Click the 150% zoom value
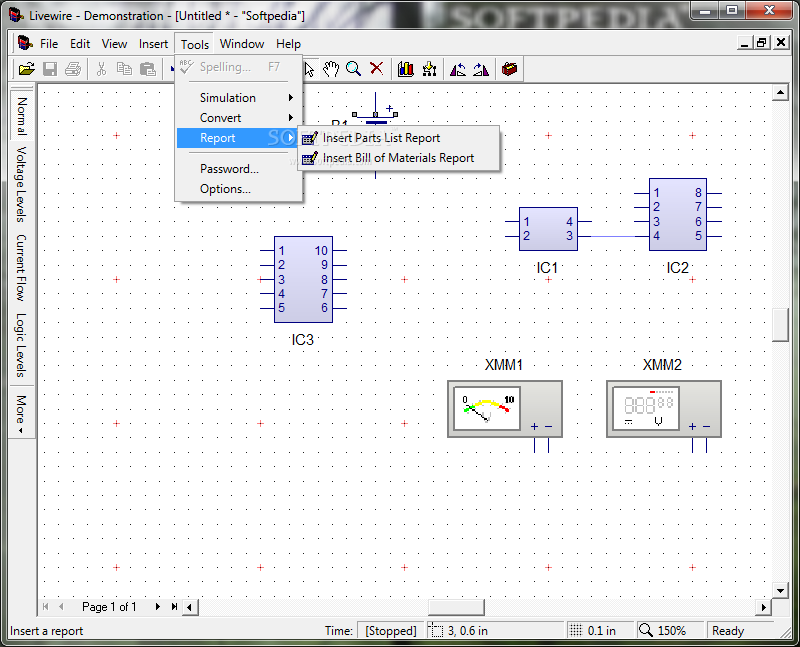 672,631
